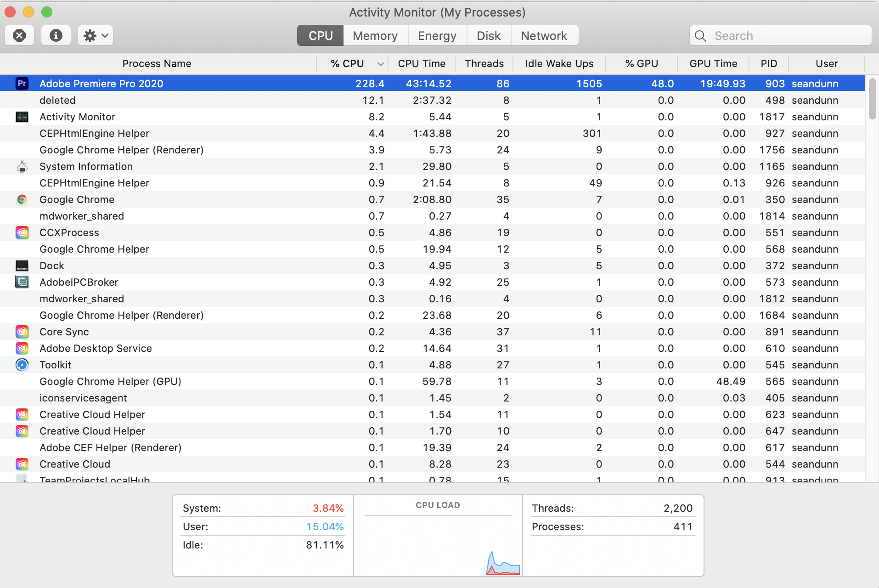Click the CCXProcess Creative Cloud icon

click(x=22, y=232)
